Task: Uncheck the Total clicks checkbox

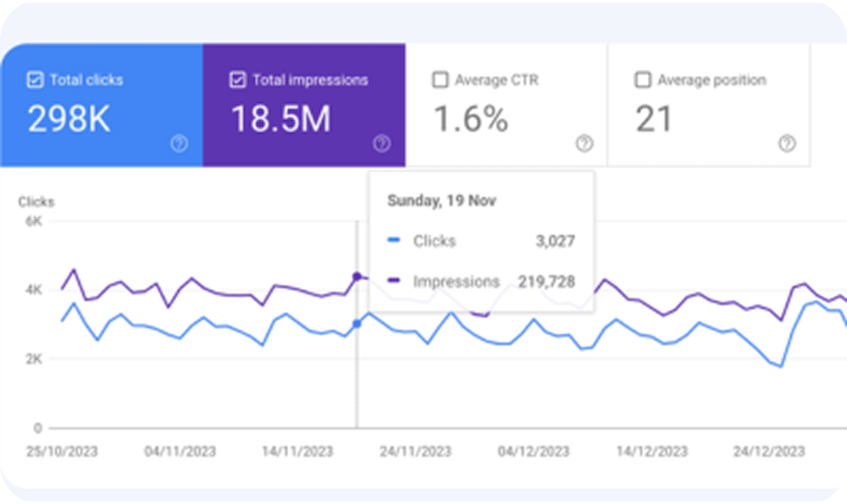Action: click(x=35, y=80)
